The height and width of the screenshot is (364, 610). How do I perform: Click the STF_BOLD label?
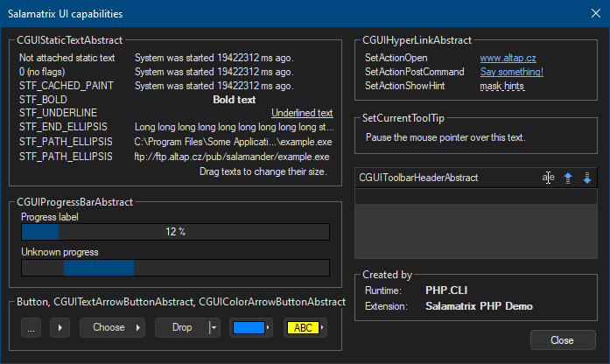coord(43,100)
